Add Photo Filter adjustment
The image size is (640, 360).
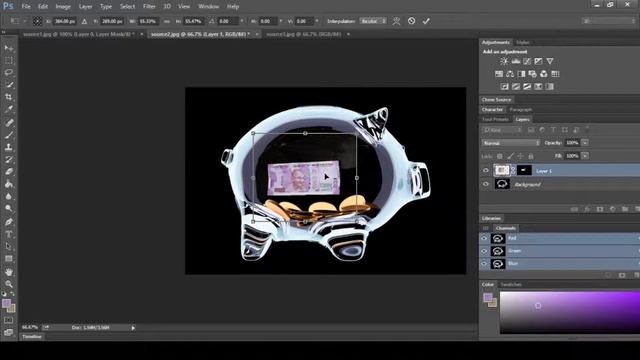tap(533, 74)
